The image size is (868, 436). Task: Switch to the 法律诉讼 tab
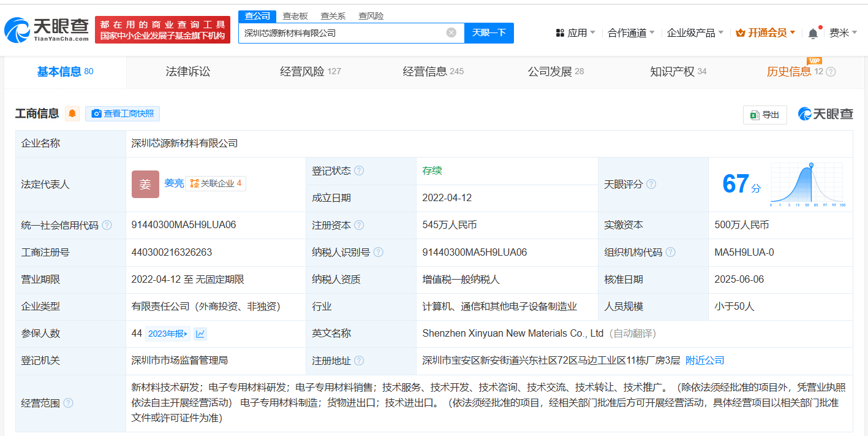tap(188, 72)
